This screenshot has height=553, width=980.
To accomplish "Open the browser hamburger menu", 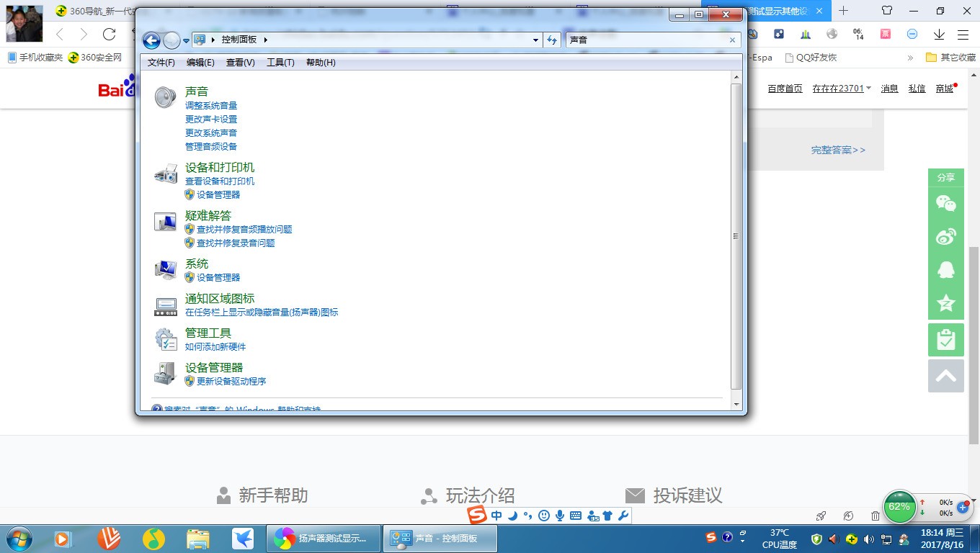I will [x=963, y=35].
